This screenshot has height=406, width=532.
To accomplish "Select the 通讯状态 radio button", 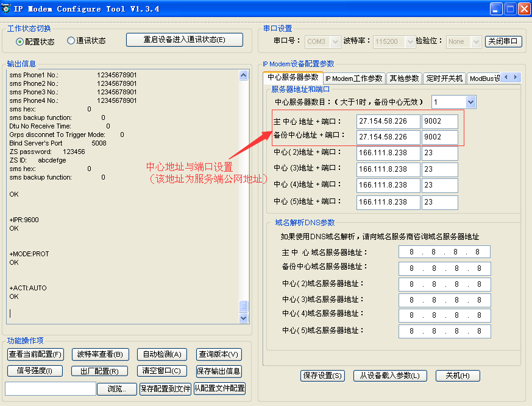I will tap(71, 41).
